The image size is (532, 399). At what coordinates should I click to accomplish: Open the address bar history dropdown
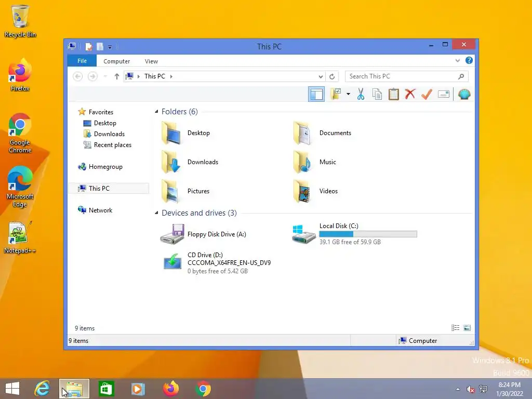tap(321, 77)
